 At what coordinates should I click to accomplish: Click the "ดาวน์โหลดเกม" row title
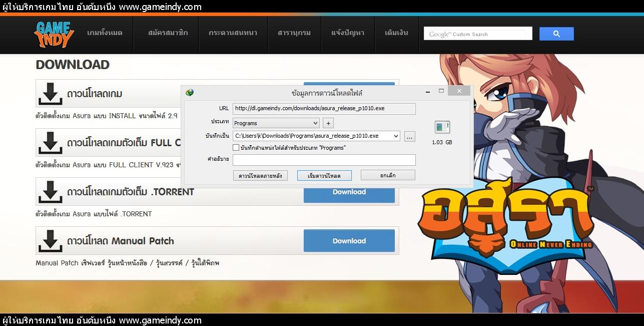95,94
